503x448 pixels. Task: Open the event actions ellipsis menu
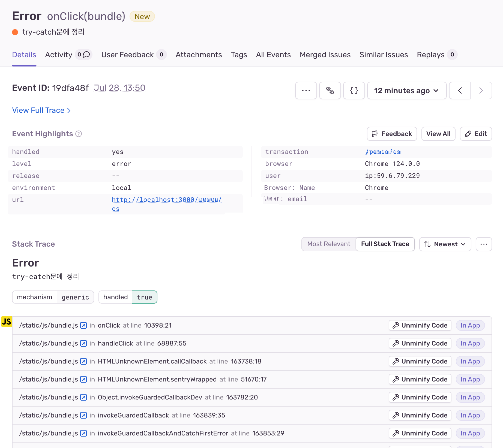click(306, 90)
